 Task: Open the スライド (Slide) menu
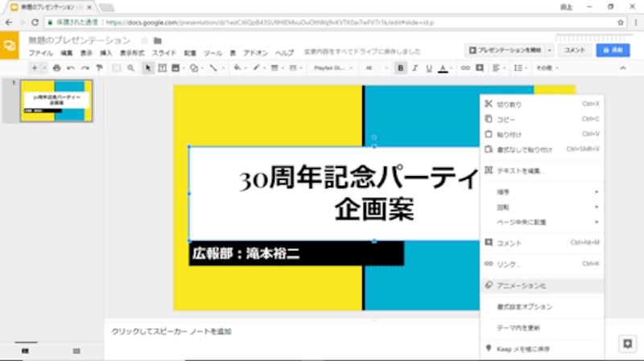[164, 52]
